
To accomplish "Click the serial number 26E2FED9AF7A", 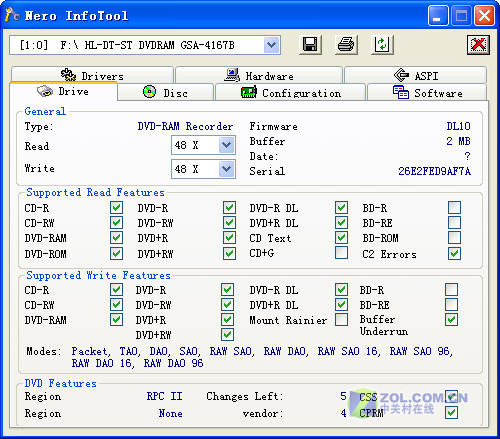I will click(434, 171).
